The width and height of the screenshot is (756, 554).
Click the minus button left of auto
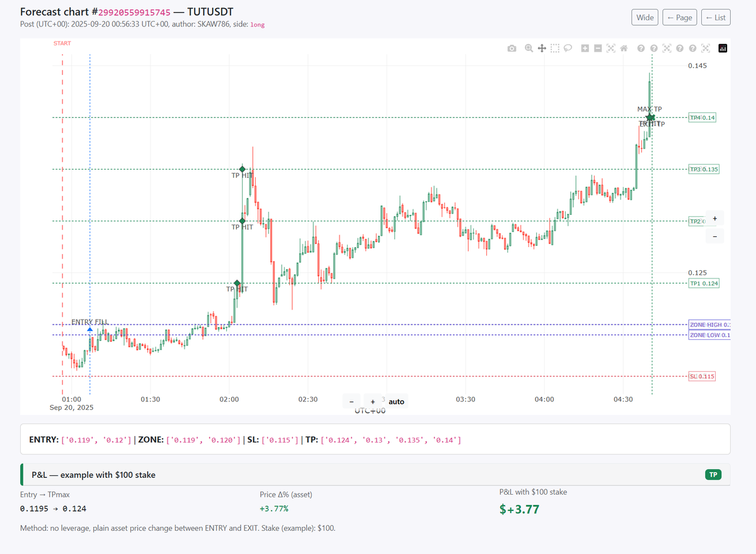pyautogui.click(x=352, y=401)
